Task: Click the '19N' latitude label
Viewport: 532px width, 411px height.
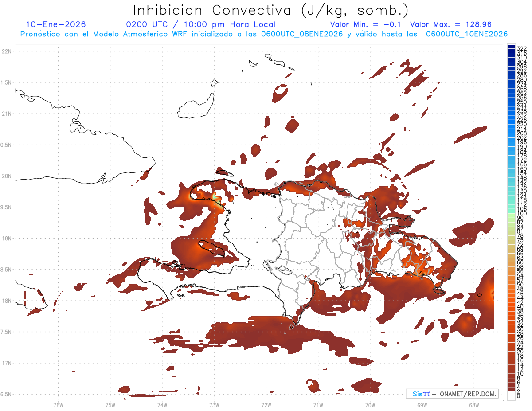Action: [x=7, y=239]
